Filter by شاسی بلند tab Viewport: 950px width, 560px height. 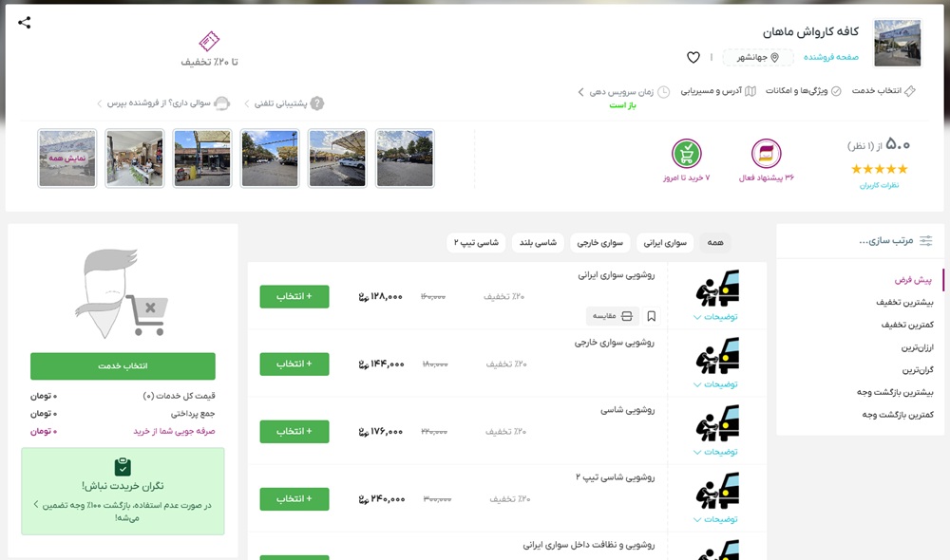(538, 243)
